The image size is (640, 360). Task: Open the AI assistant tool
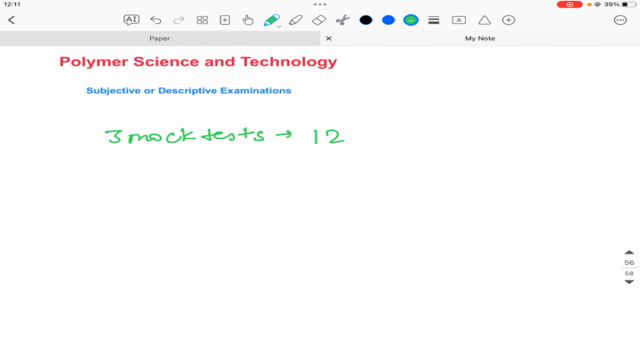click(x=131, y=20)
